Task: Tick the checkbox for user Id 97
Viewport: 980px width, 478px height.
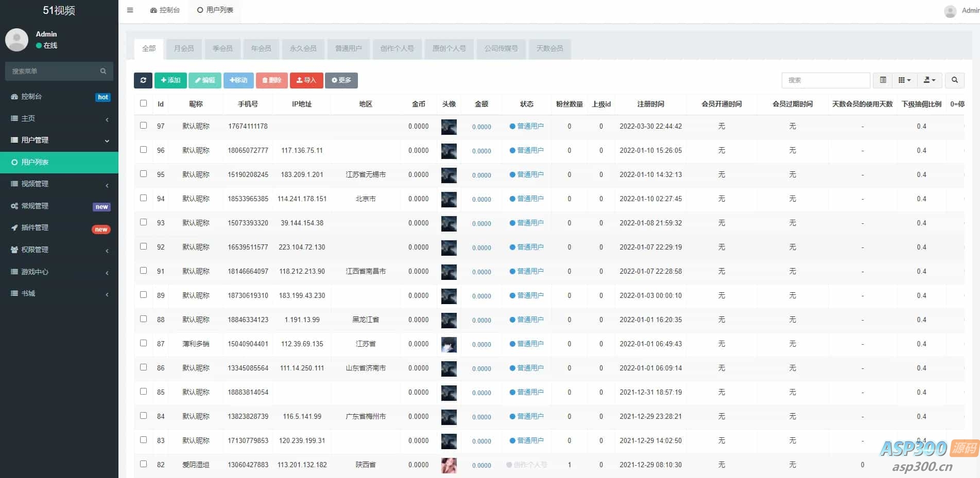Action: pyautogui.click(x=144, y=126)
